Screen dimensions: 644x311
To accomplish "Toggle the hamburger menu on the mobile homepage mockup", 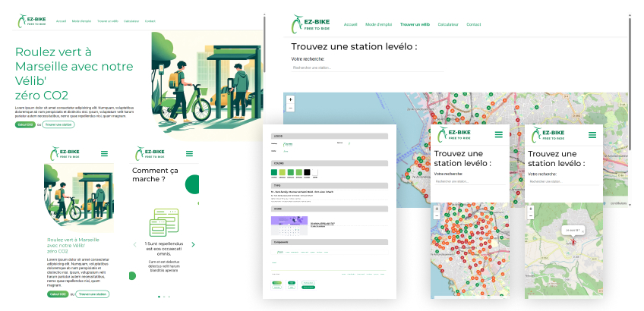I will coord(105,154).
